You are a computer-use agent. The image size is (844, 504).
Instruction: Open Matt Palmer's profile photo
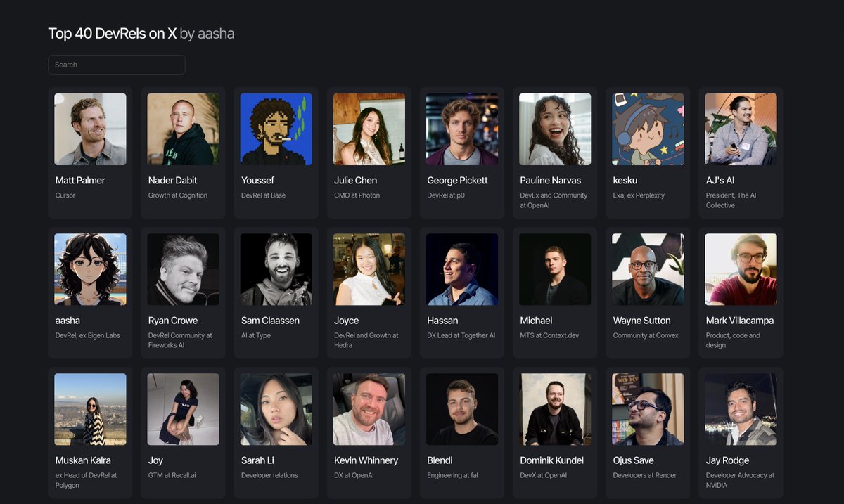90,129
